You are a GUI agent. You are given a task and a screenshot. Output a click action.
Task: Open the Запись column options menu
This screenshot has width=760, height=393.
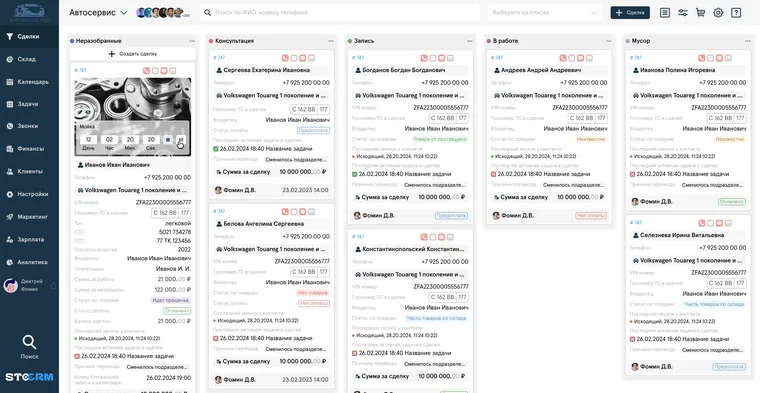470,41
